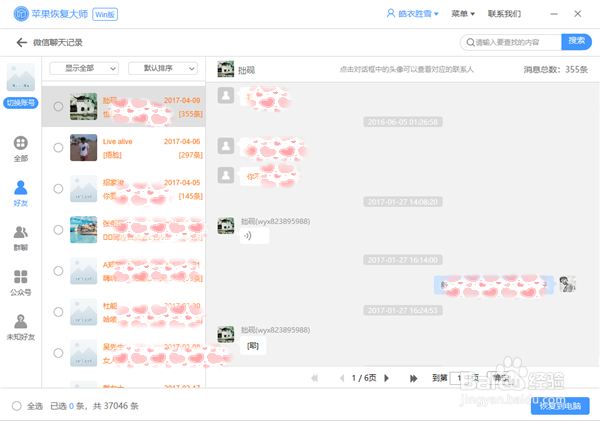Open the 菜单 menu

coord(463,14)
